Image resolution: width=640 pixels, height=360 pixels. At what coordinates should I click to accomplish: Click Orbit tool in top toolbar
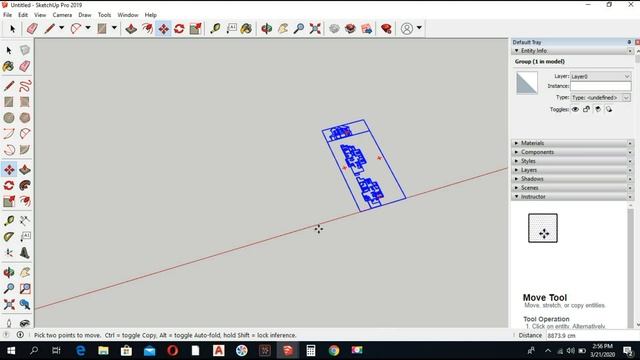click(267, 29)
